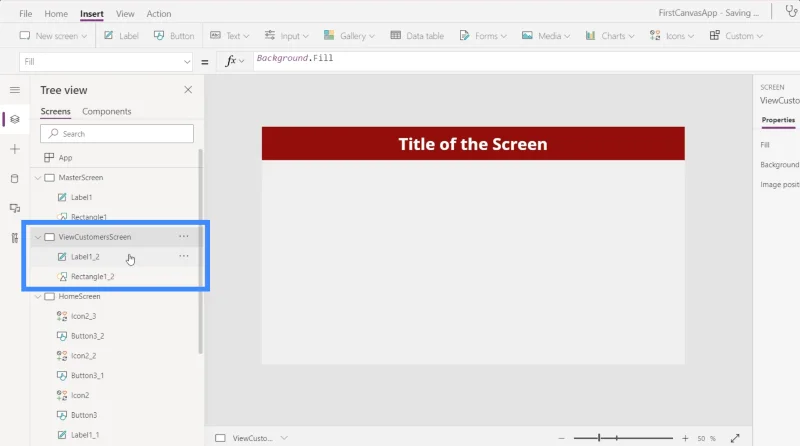This screenshot has width=800, height=446.
Task: Click the Label1_1 item icon
Action: (x=62, y=435)
